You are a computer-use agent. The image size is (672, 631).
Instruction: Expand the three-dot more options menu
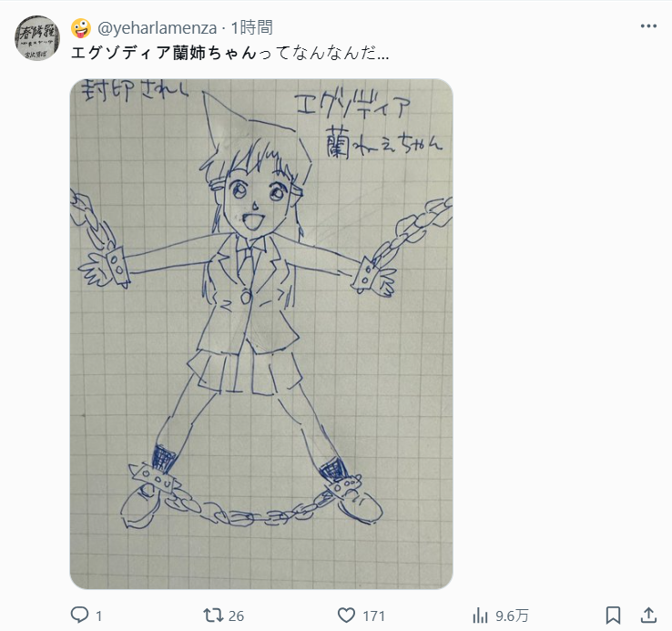tap(648, 26)
